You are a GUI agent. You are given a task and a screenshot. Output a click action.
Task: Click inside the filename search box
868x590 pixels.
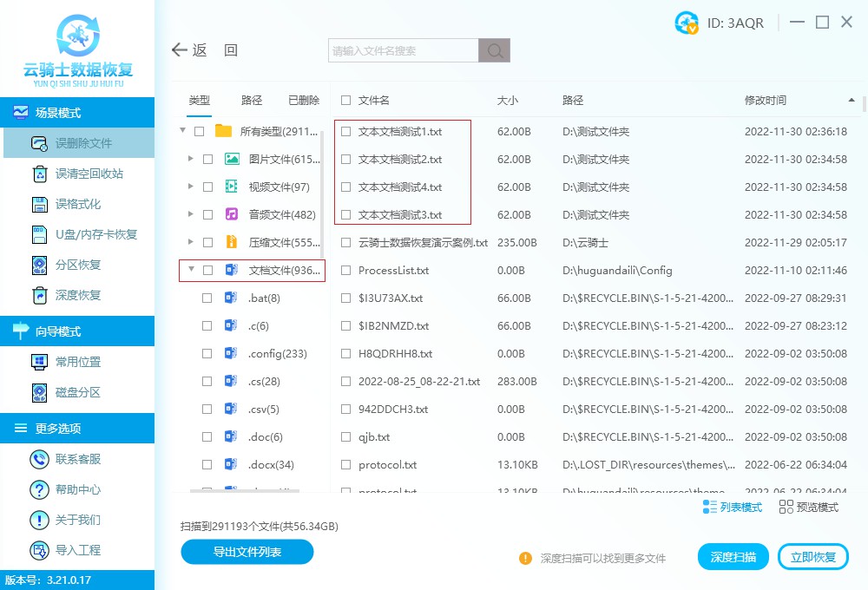pyautogui.click(x=399, y=49)
